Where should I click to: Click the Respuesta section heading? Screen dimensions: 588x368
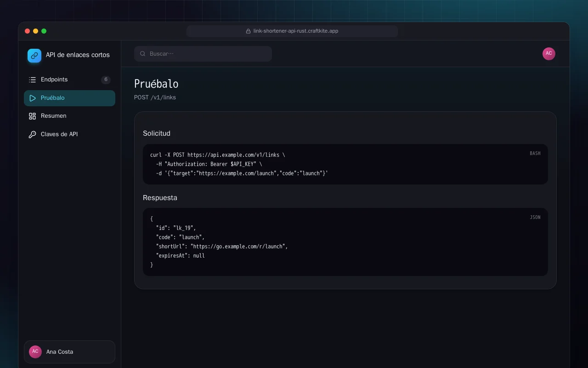[160, 198]
